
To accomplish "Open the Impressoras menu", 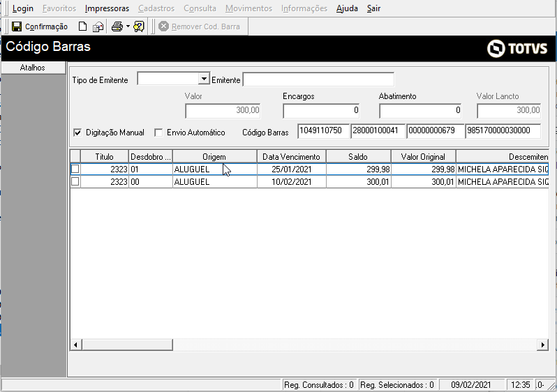I will 107,8.
